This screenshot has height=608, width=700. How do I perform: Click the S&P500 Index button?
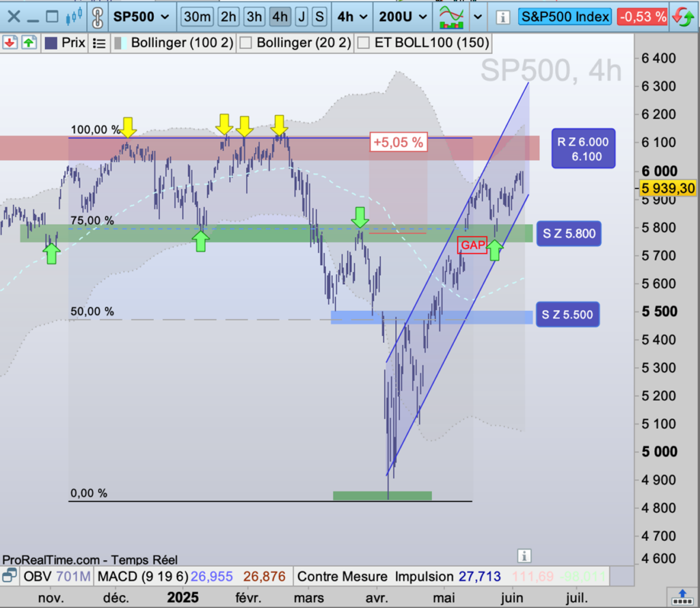tap(565, 17)
